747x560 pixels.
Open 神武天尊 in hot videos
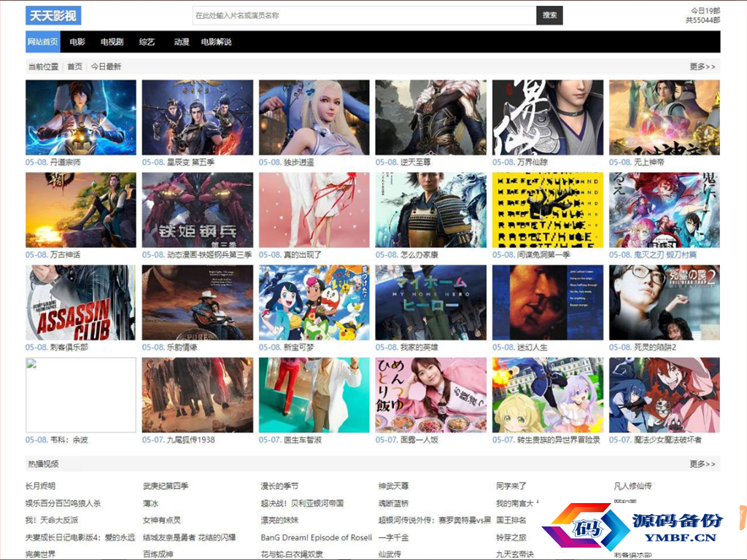[x=393, y=486]
